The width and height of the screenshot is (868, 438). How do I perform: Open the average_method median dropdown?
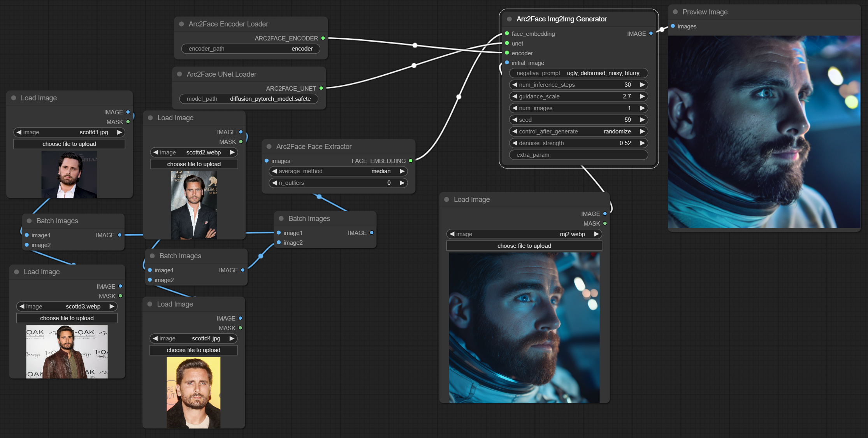pyautogui.click(x=338, y=171)
